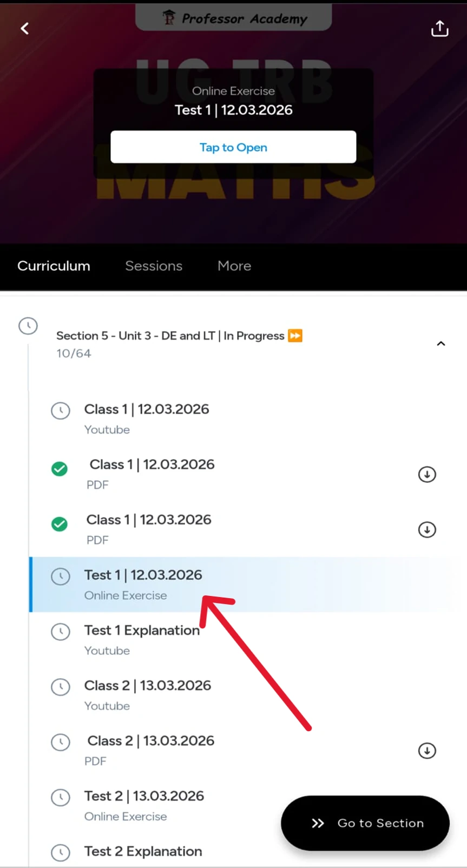Open the More tab
Image resolution: width=467 pixels, height=868 pixels.
(234, 266)
